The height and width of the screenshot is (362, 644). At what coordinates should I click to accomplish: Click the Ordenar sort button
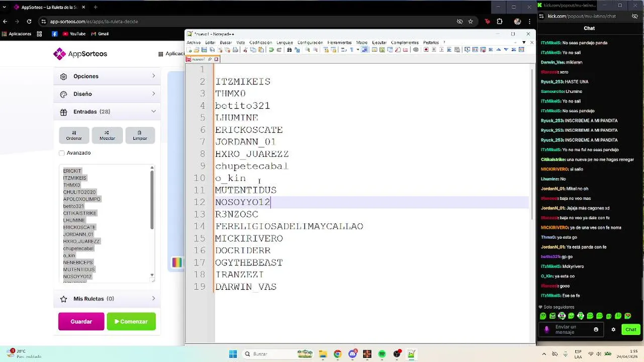pos(74,135)
